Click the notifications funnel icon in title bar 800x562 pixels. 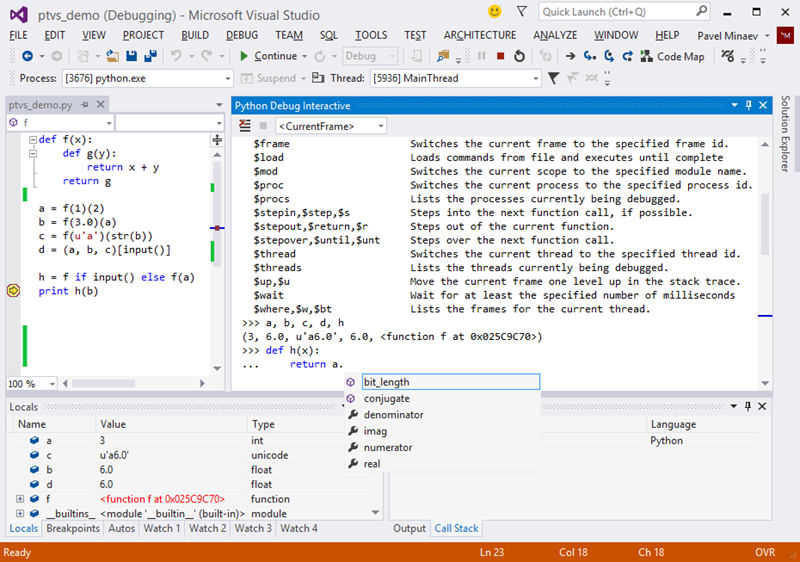[521, 11]
